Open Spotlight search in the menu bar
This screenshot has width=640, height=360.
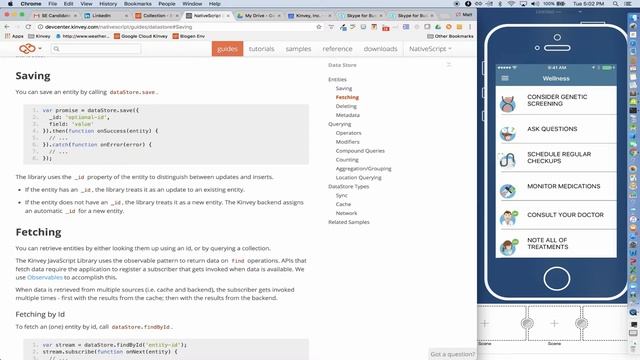[616, 4]
